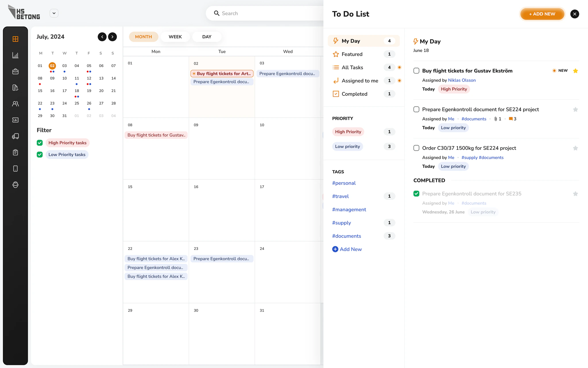
Task: Open the delivery truck sidebar icon
Action: 16,136
